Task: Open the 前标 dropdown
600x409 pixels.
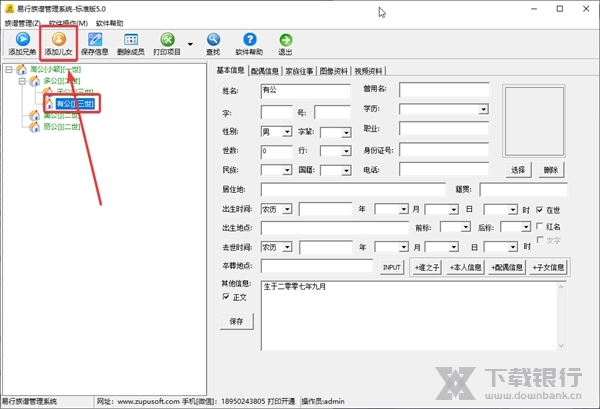Action: coord(465,227)
